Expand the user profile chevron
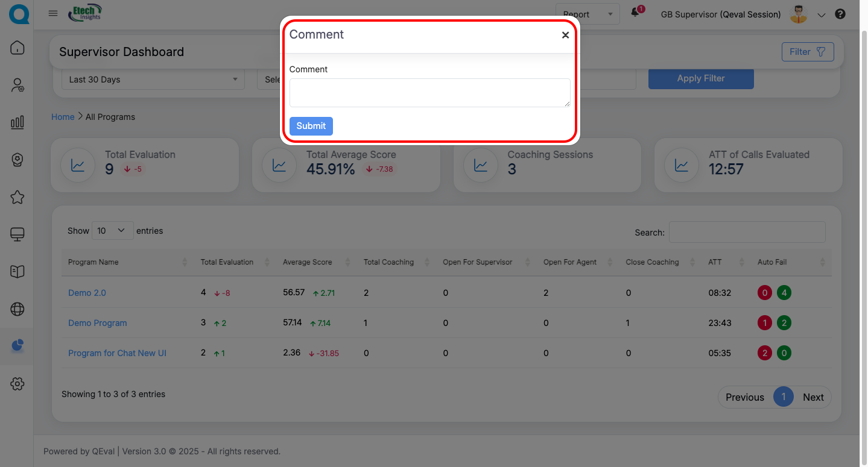868x467 pixels. [x=821, y=16]
